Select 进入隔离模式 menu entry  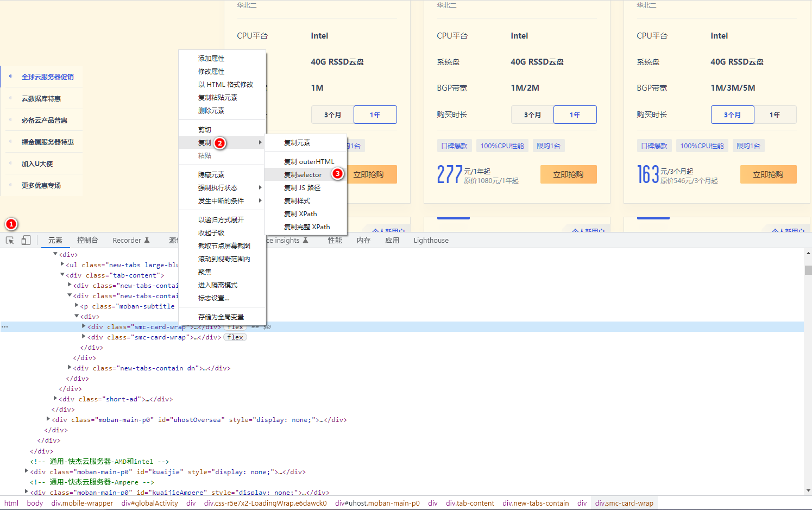click(x=222, y=285)
